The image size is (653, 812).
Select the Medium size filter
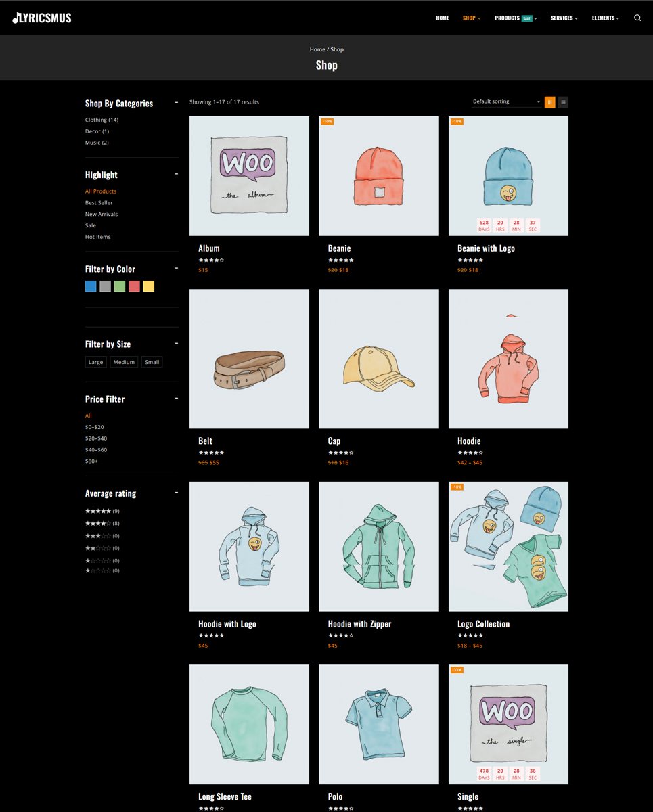(x=124, y=362)
